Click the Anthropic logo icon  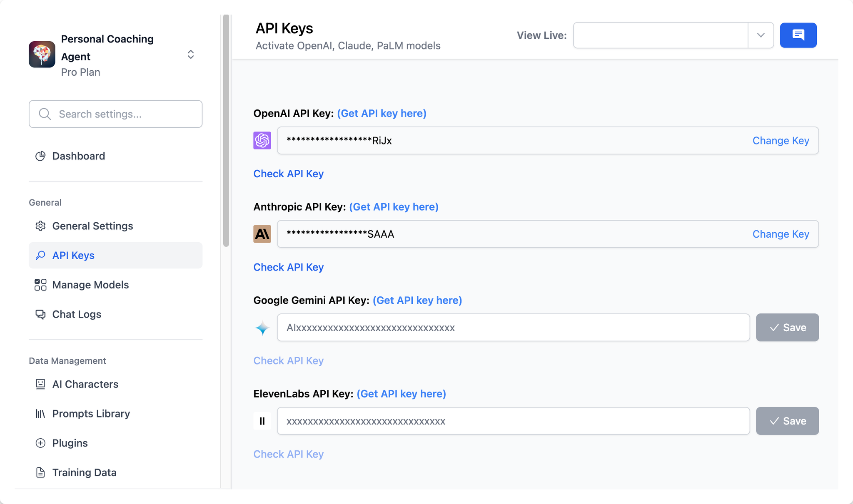(x=262, y=234)
